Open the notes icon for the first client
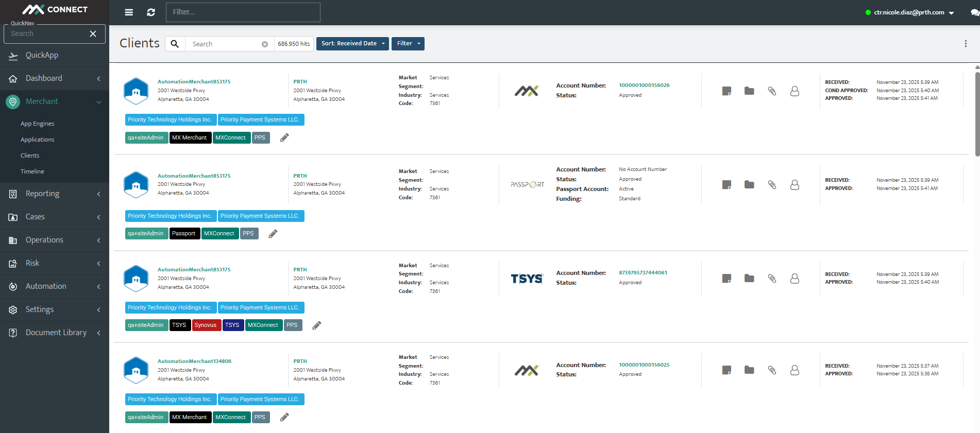The image size is (980, 433). pyautogui.click(x=726, y=91)
